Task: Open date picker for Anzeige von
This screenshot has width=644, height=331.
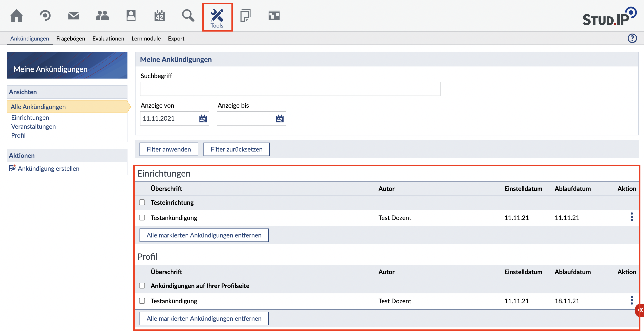Action: tap(203, 118)
